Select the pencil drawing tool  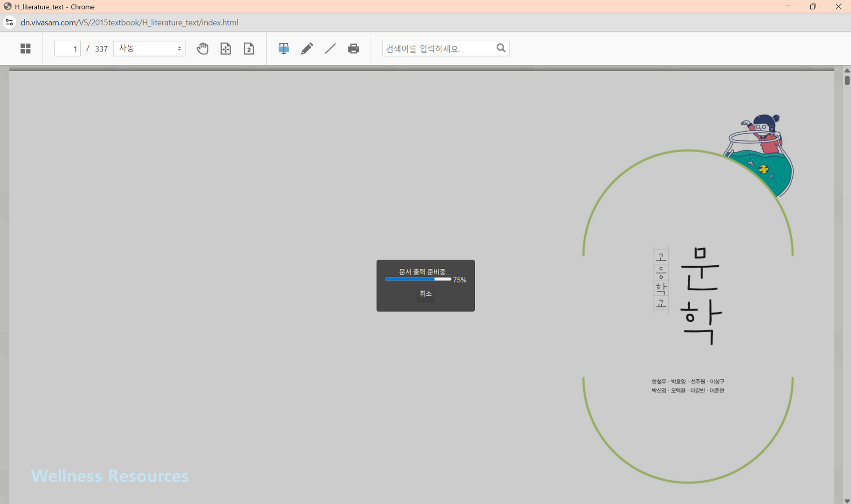pos(307,48)
